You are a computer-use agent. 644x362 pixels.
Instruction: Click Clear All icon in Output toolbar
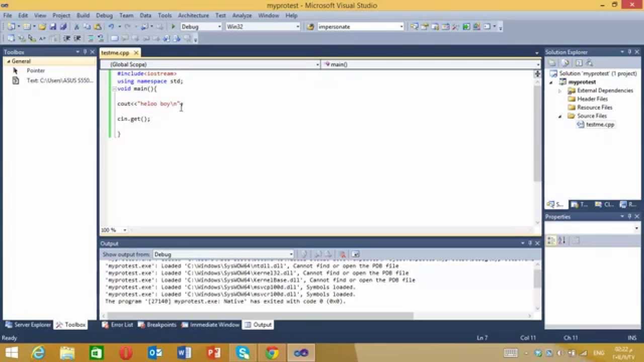coord(342,254)
